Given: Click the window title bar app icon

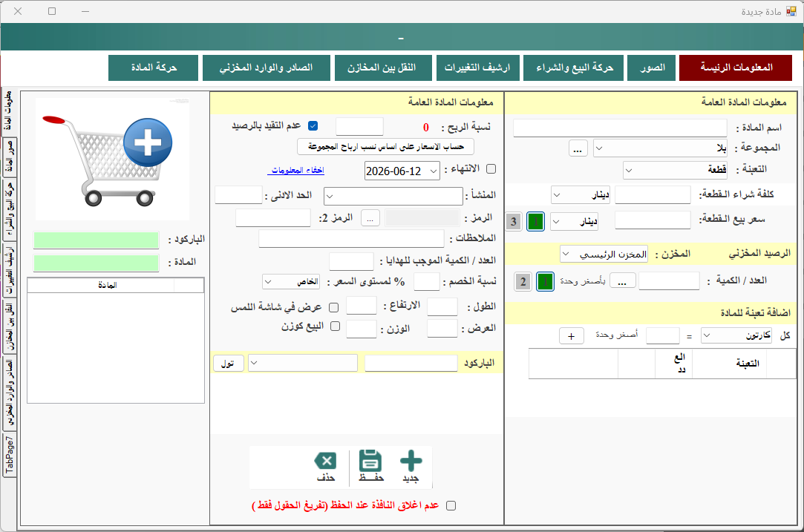Looking at the screenshot, I should 791,11.
